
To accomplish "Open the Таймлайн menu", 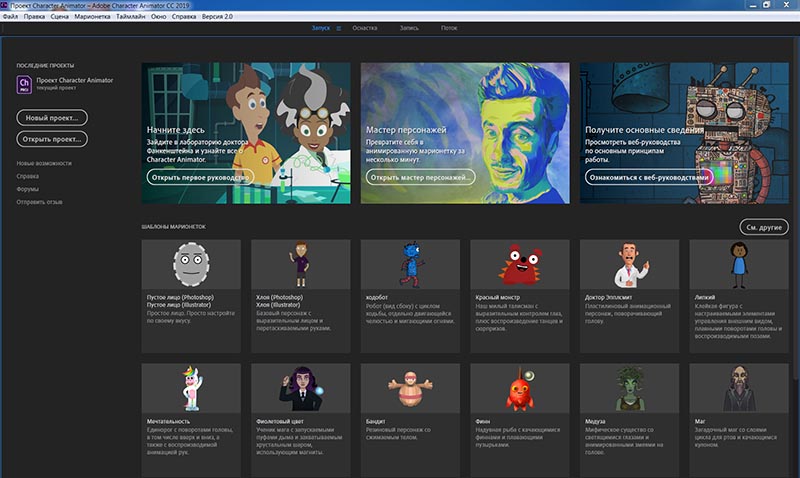I will pyautogui.click(x=131, y=16).
